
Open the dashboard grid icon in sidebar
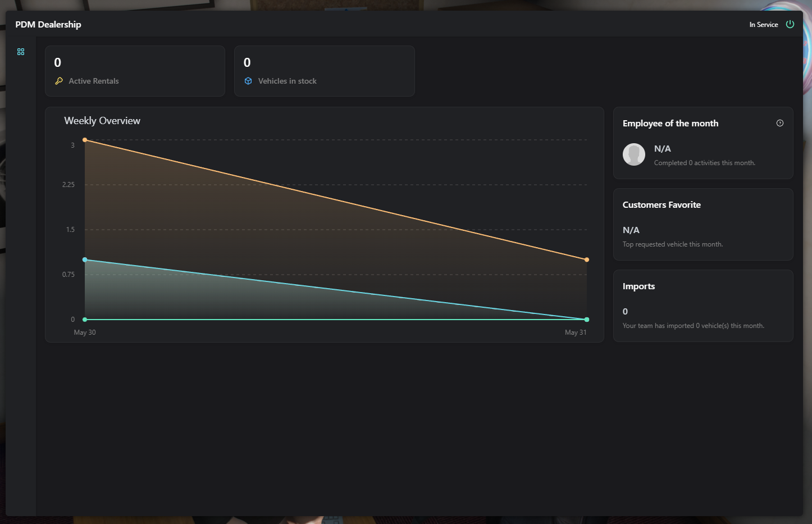tap(21, 52)
